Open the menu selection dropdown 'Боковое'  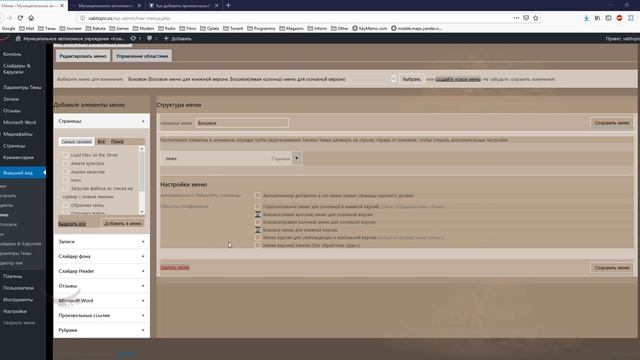pyautogui.click(x=261, y=79)
